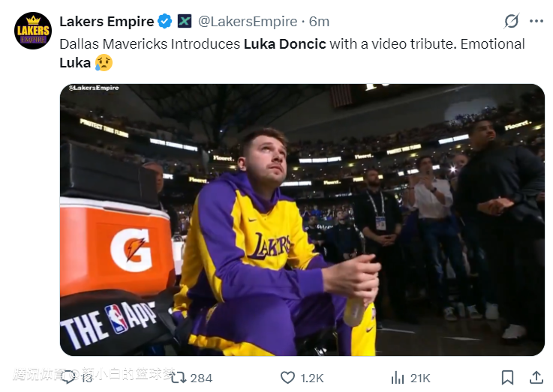Open the Lakers Empire profile avatar
Image resolution: width=553 pixels, height=392 pixels.
point(32,31)
